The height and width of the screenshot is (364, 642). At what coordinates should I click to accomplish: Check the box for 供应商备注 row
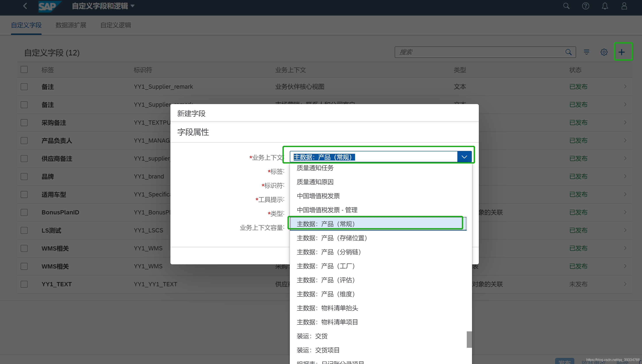pyautogui.click(x=24, y=159)
